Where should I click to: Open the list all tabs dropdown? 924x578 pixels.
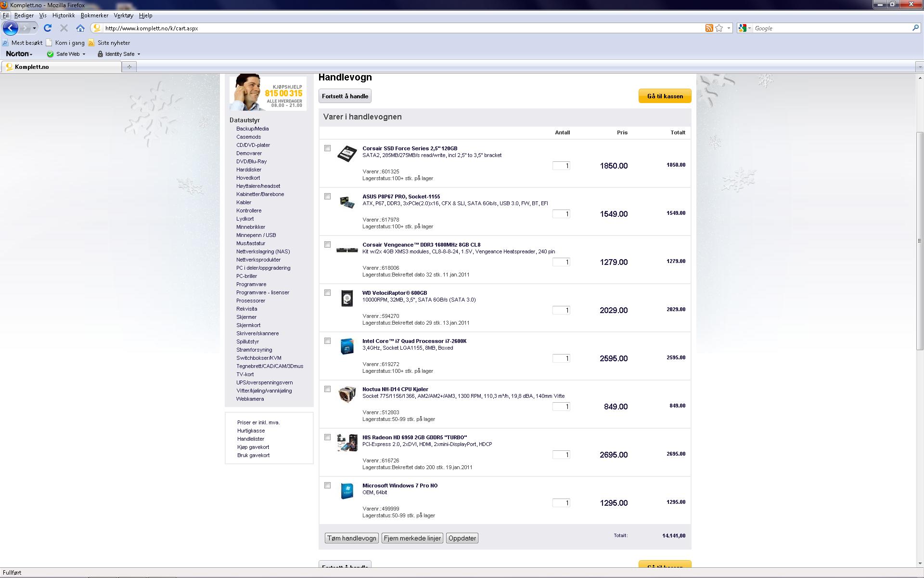tap(919, 67)
